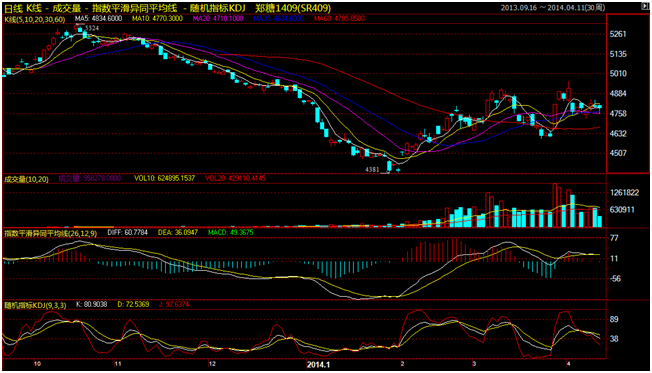Click the 38 KDJ axis label

tap(614, 339)
